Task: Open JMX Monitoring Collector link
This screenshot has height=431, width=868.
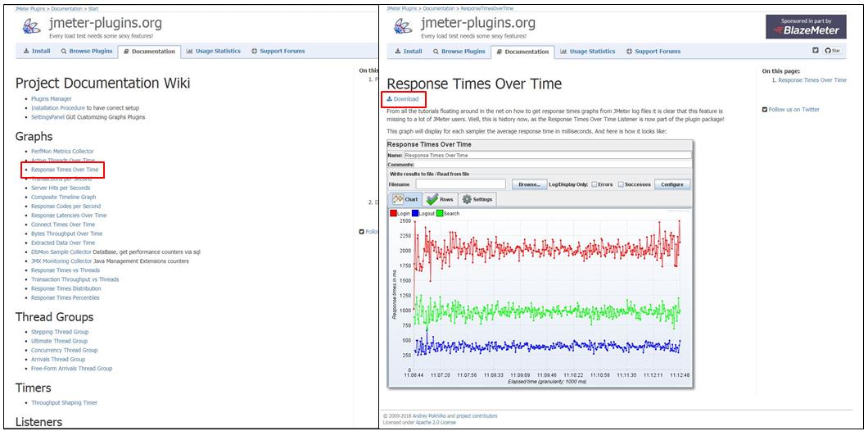Action: point(62,261)
